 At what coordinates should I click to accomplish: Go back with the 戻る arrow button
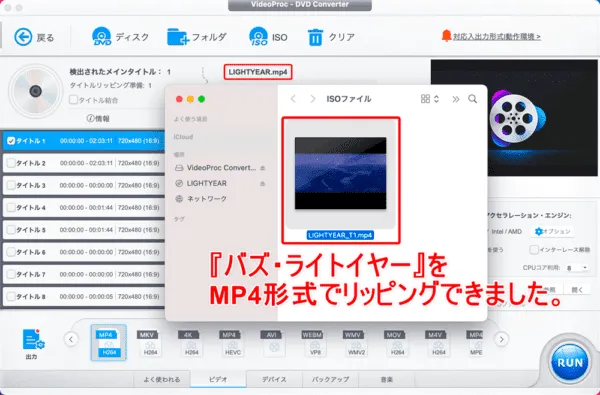34,37
